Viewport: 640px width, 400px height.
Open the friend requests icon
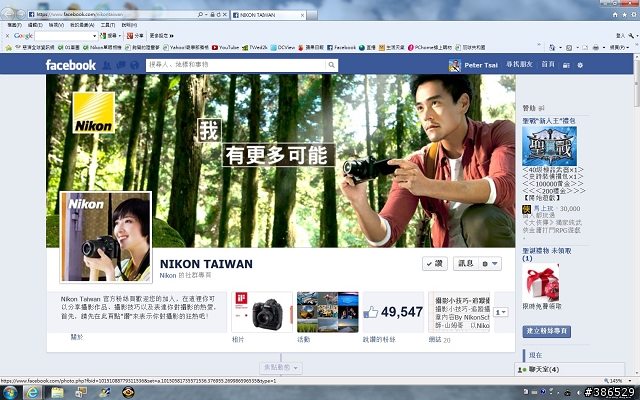tap(107, 65)
